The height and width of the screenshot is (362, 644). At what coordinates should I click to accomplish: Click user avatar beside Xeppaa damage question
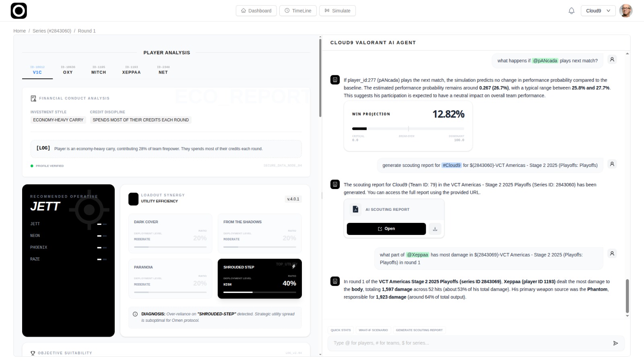pyautogui.click(x=612, y=253)
